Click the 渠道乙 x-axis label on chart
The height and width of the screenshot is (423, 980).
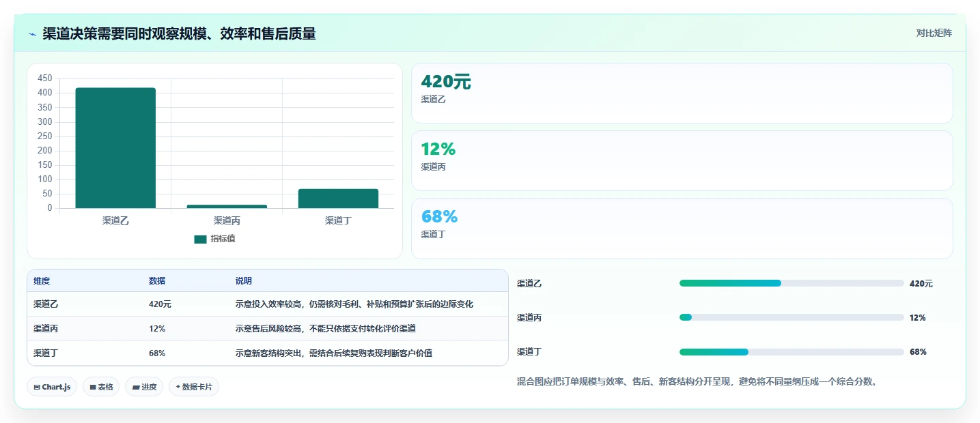coord(115,220)
